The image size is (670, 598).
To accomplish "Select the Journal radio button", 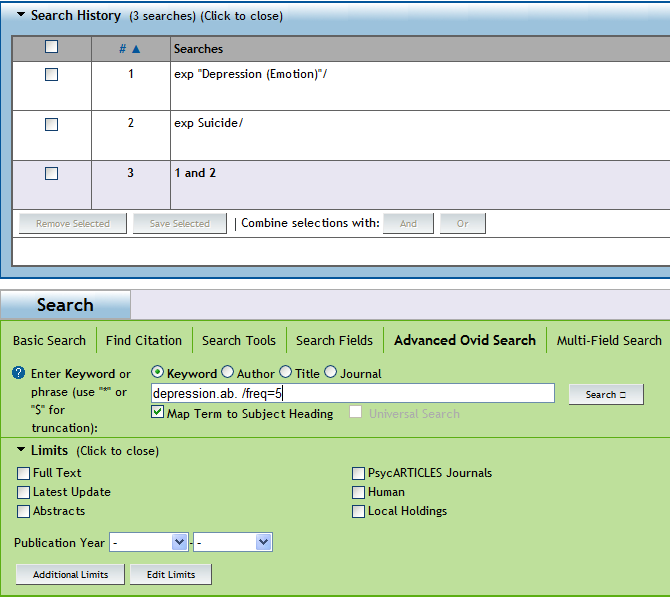I will tap(330, 372).
